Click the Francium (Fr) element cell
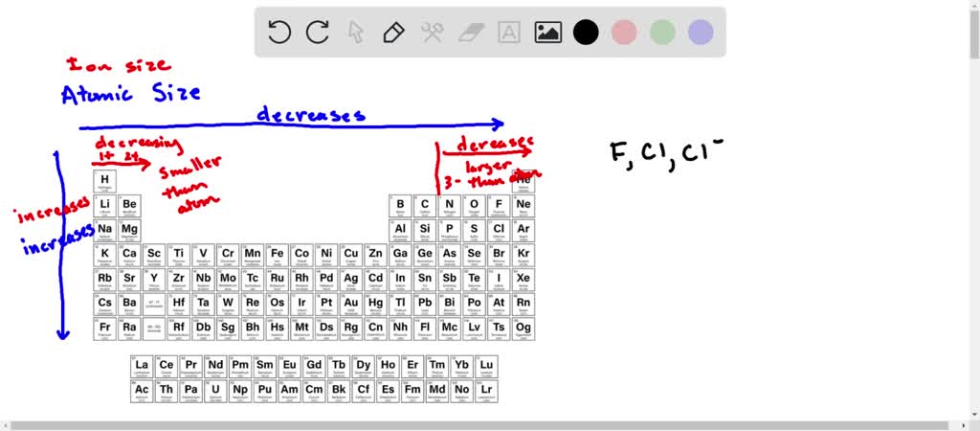This screenshot has width=980, height=431. tap(105, 329)
